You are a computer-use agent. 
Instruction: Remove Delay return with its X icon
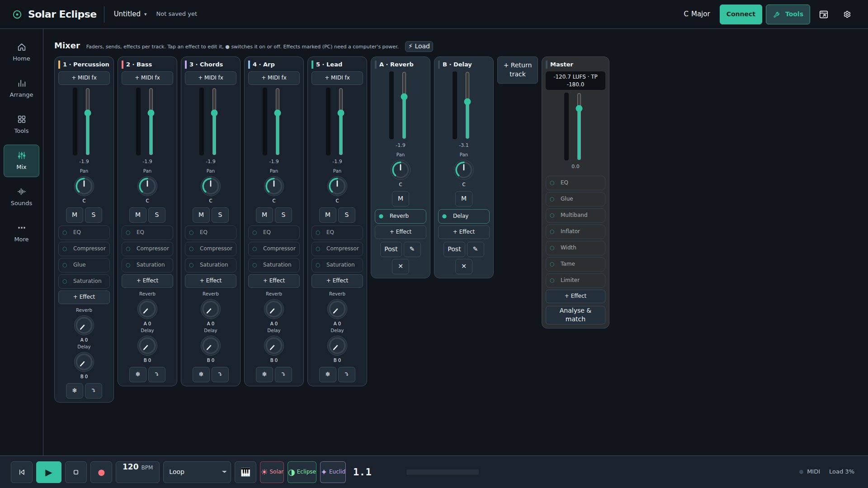464,267
